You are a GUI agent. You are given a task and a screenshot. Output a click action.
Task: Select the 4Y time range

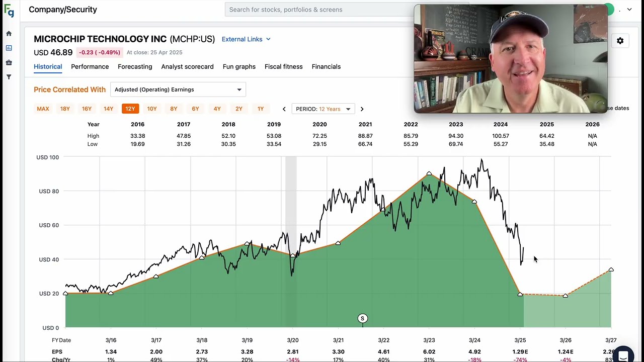click(x=217, y=109)
